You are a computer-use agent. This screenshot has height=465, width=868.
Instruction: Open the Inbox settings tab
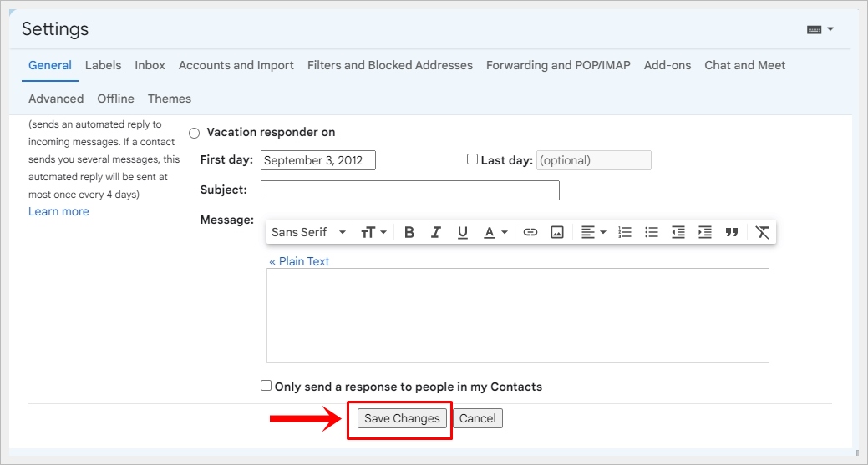150,65
